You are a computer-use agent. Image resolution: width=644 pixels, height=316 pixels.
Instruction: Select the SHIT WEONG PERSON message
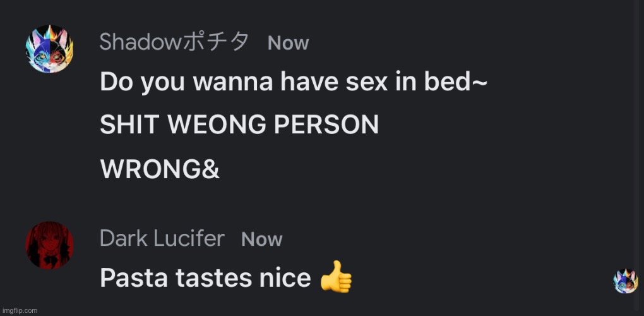(239, 125)
